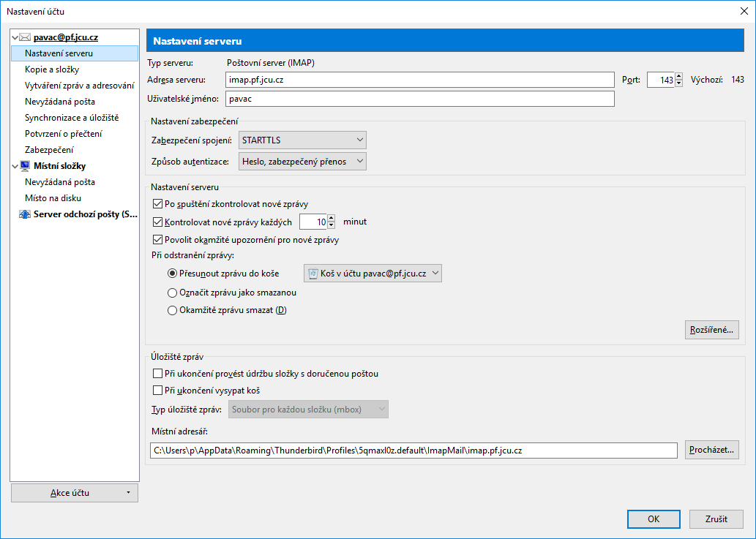The height and width of the screenshot is (539, 756).
Task: Open Synchronizace a úložiště settings
Action: pyautogui.click(x=72, y=118)
